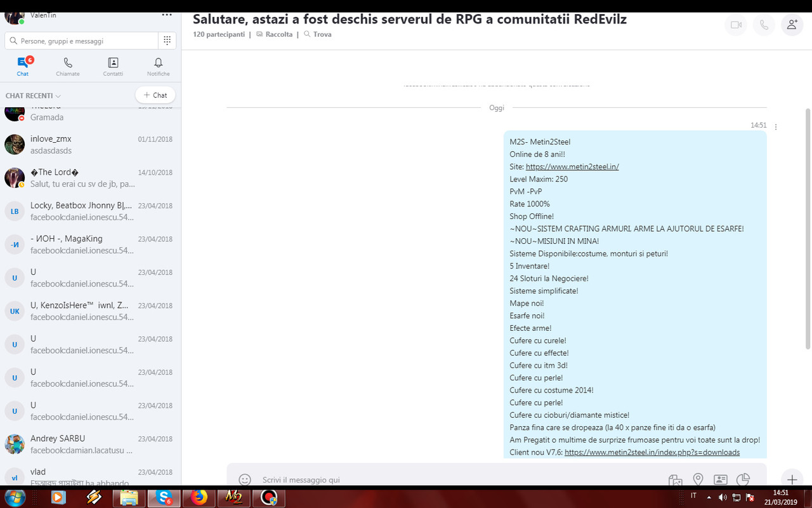Open the U, KenzoIsHere conversation

point(91,311)
